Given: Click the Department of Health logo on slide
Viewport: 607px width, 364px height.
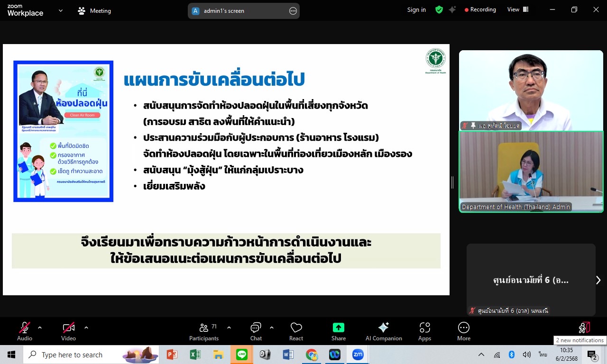Looking at the screenshot, I should pos(435,61).
